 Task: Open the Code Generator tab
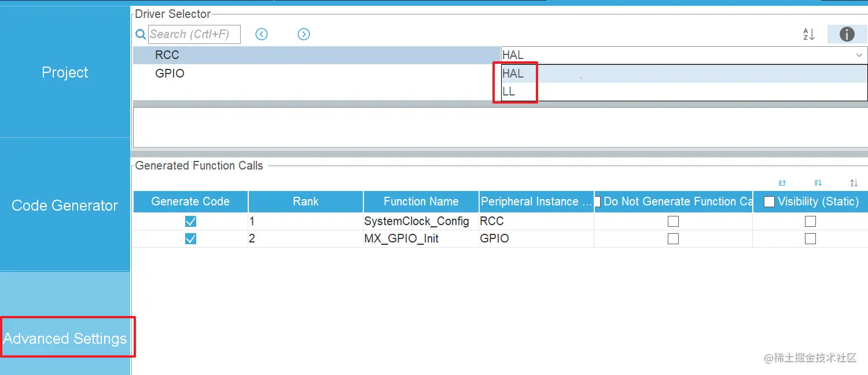[x=65, y=205]
